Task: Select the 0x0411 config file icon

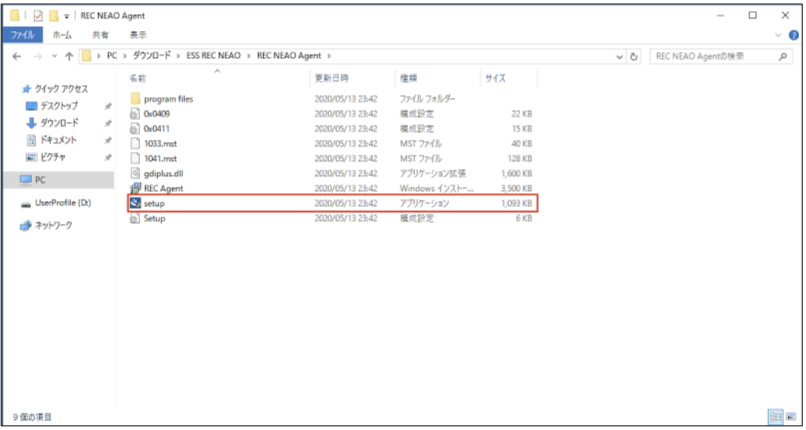Action: click(x=135, y=128)
